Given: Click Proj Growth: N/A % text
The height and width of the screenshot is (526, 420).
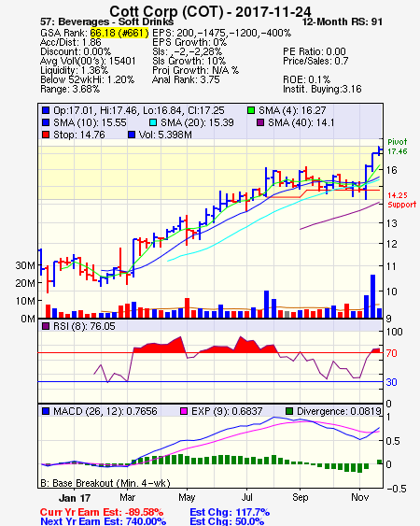Looking at the screenshot, I should point(195,70).
